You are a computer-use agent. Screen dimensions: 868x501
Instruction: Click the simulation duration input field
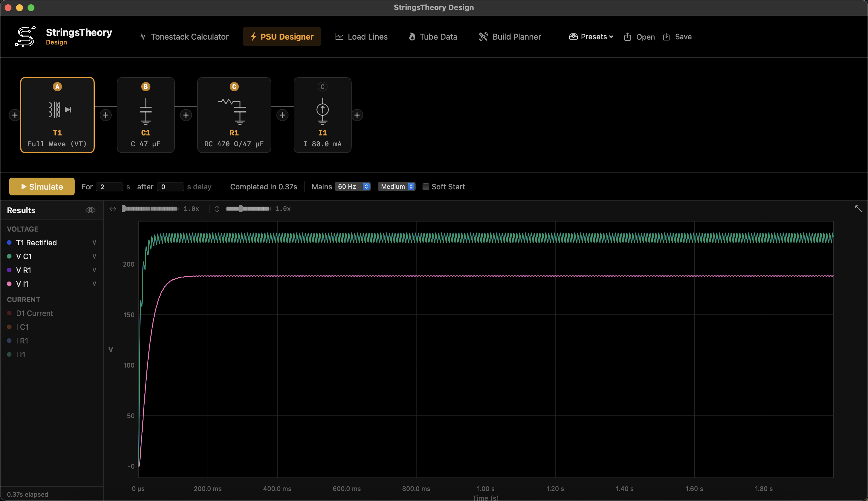point(110,186)
